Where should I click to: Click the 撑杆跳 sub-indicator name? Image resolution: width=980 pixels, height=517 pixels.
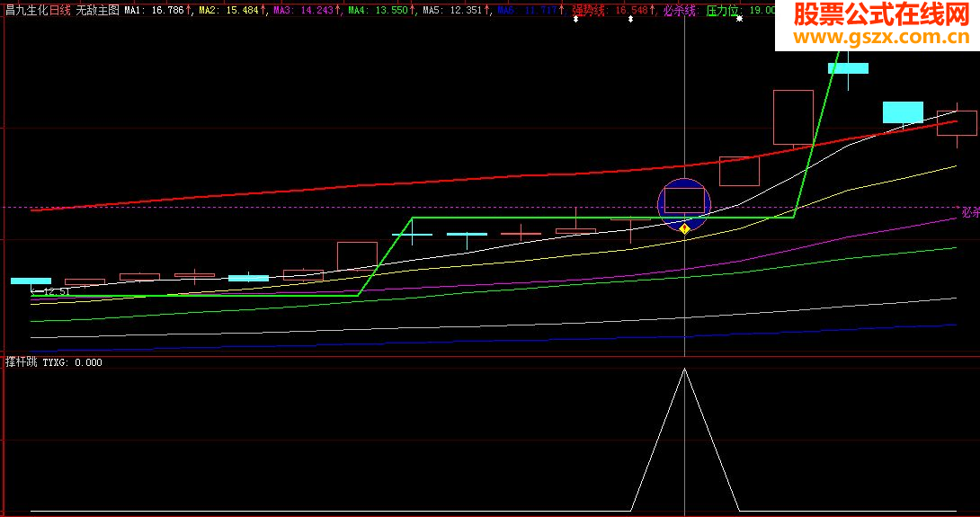[22, 362]
